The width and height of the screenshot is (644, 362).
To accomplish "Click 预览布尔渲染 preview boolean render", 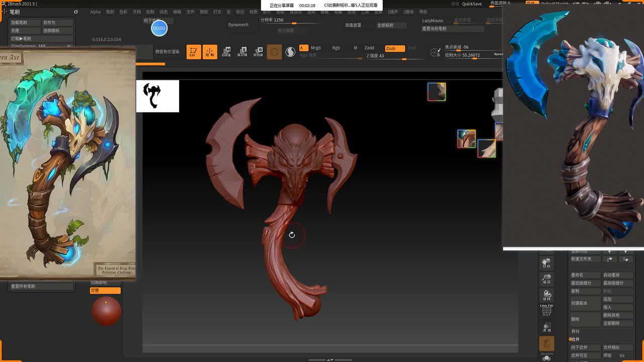I will click(167, 52).
